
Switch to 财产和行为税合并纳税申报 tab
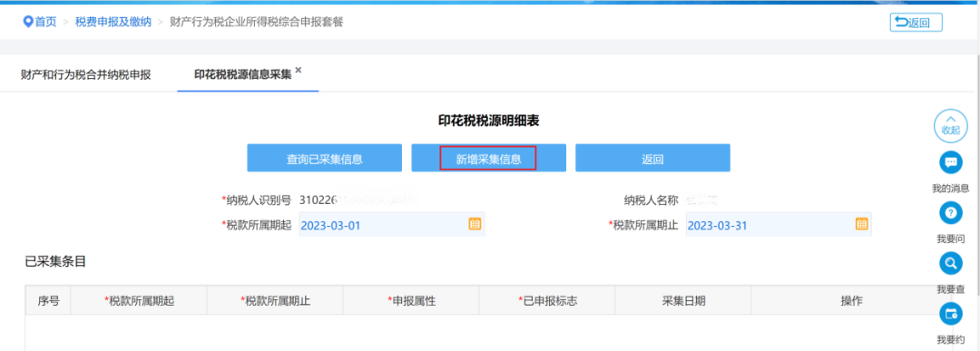point(85,75)
